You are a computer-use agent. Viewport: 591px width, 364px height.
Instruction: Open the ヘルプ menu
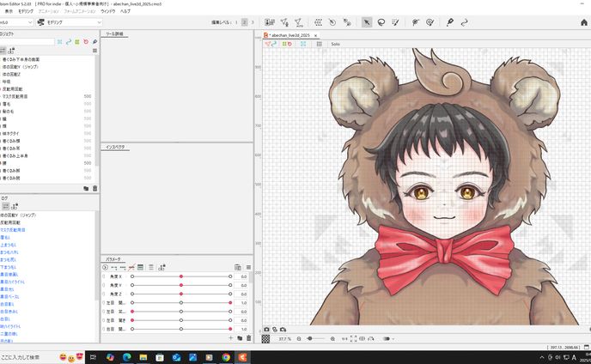point(125,11)
